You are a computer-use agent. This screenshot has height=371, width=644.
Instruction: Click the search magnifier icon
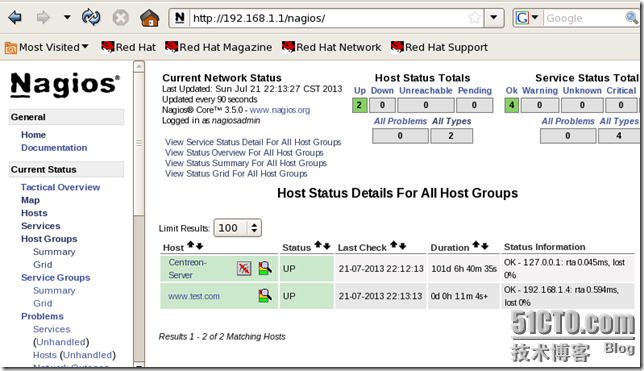coord(631,18)
